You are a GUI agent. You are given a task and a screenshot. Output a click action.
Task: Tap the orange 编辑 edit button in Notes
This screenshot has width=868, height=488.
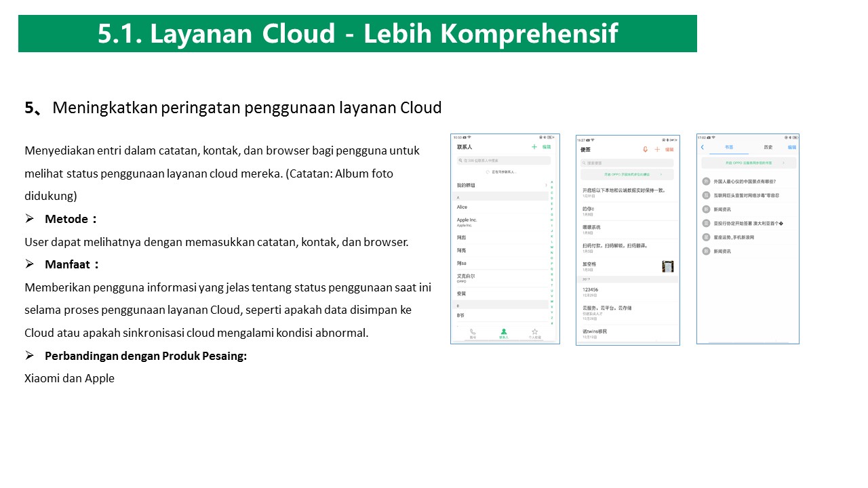669,149
